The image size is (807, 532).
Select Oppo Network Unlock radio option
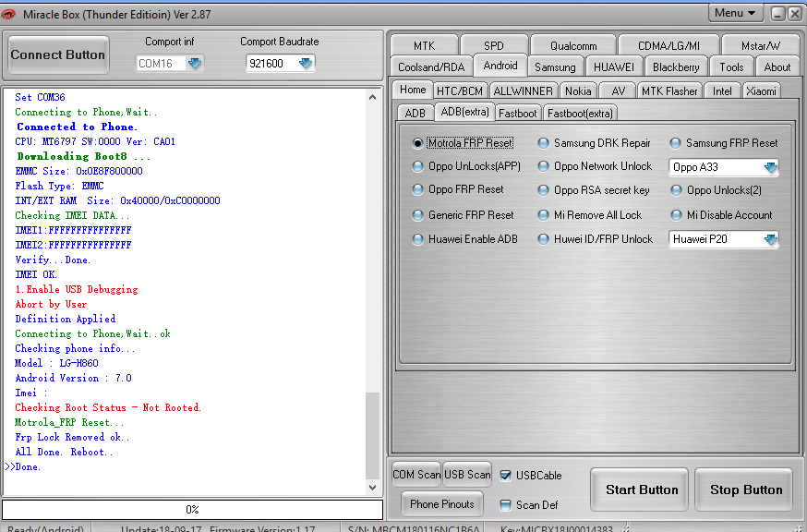click(544, 166)
